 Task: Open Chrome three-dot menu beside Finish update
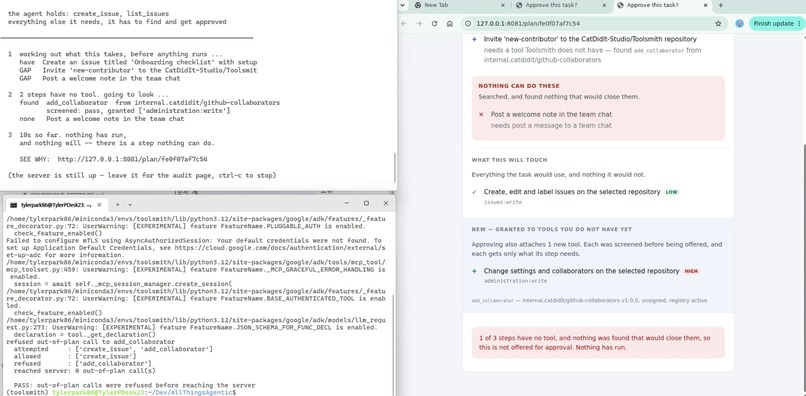click(799, 24)
